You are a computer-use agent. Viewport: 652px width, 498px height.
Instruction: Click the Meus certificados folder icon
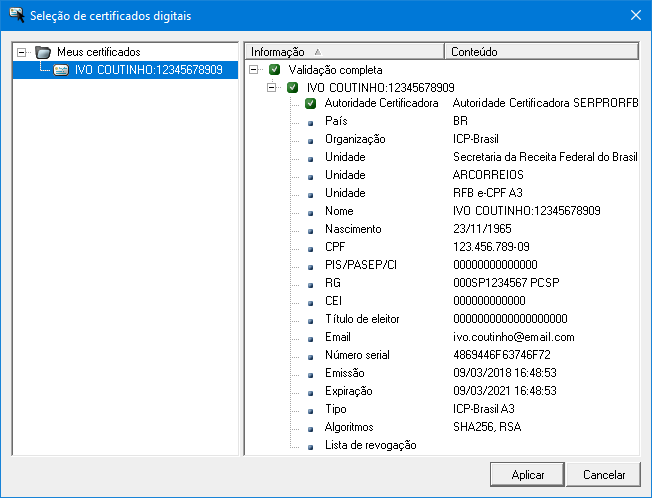(43, 52)
